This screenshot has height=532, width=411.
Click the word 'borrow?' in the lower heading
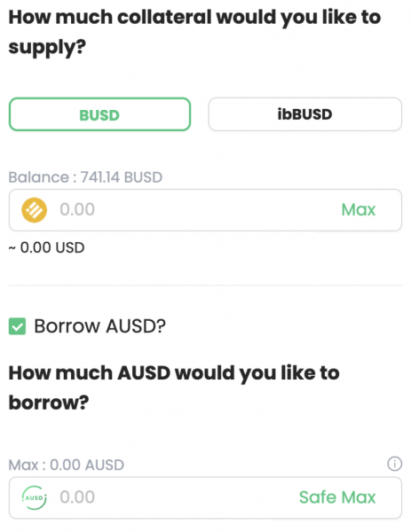pyautogui.click(x=49, y=403)
